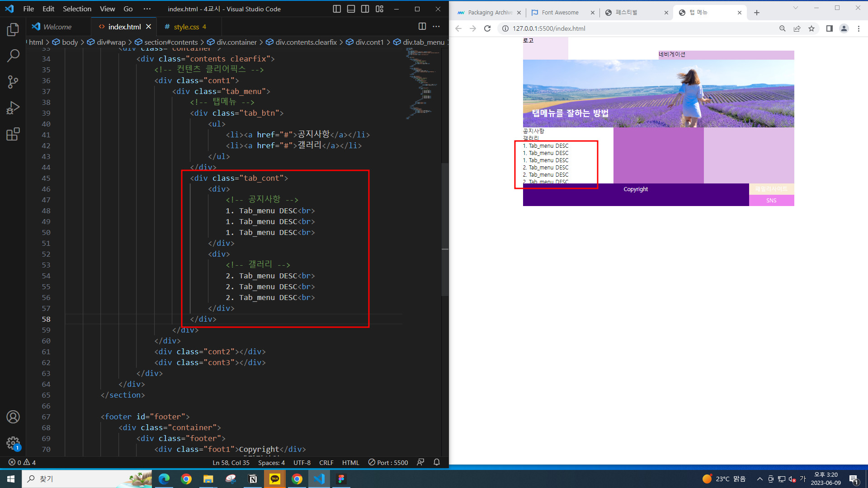The width and height of the screenshot is (868, 488).
Task: Open Run and Debug view
Action: 13,108
